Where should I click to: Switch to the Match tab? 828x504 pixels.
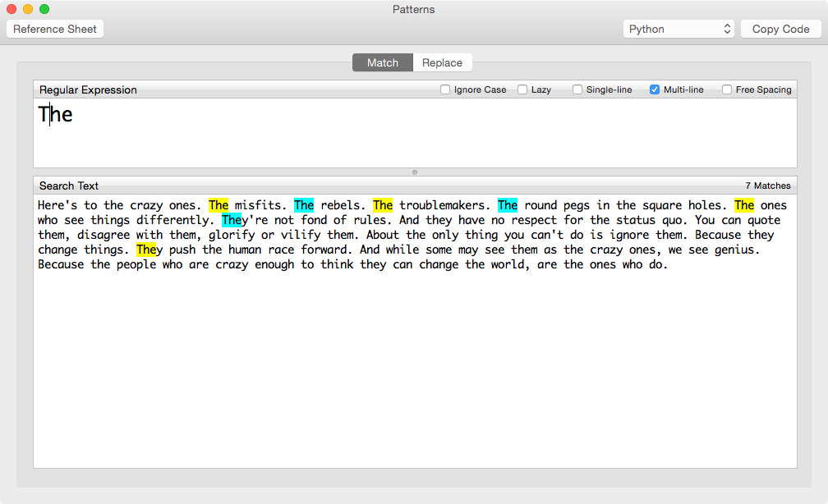click(382, 63)
